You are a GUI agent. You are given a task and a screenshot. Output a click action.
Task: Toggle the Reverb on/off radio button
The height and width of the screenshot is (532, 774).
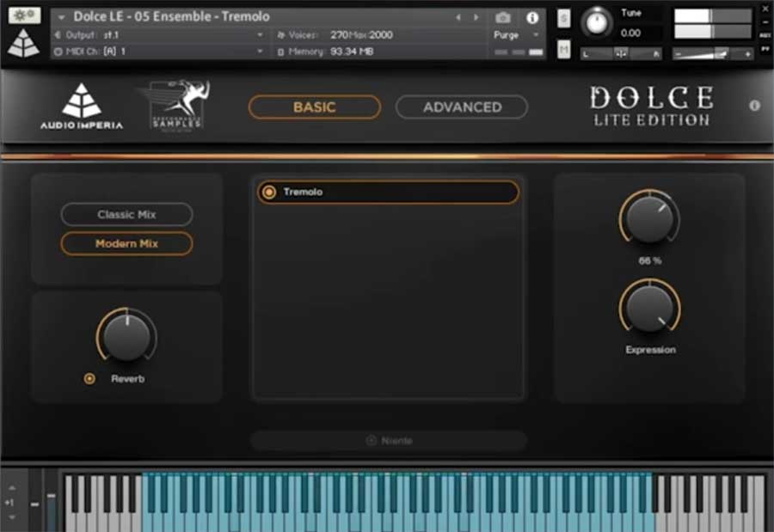(89, 378)
